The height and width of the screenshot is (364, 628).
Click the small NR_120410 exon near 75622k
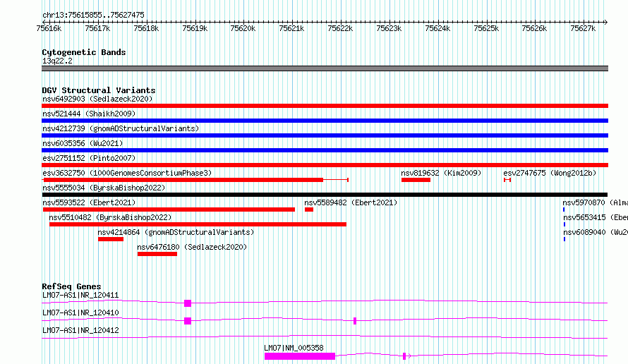(x=355, y=321)
